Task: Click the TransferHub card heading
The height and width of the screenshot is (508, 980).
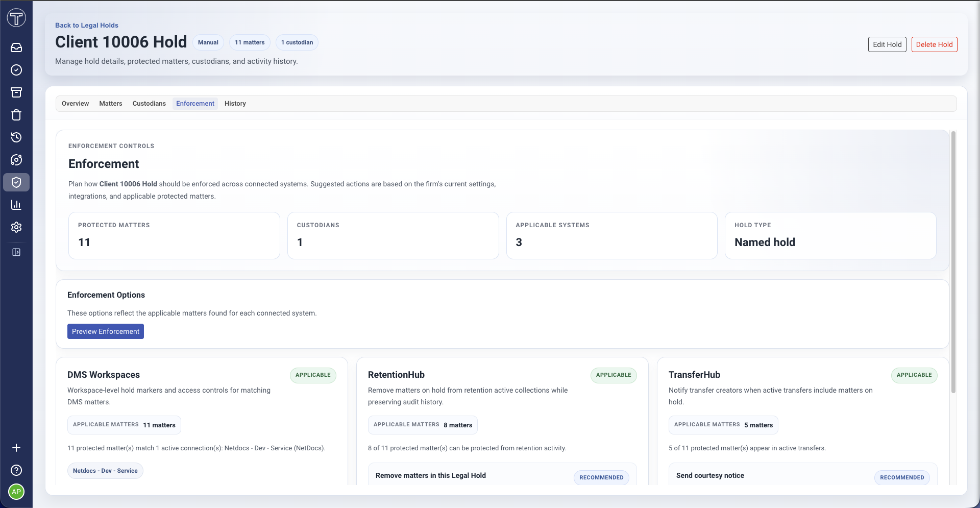Action: [x=694, y=375]
